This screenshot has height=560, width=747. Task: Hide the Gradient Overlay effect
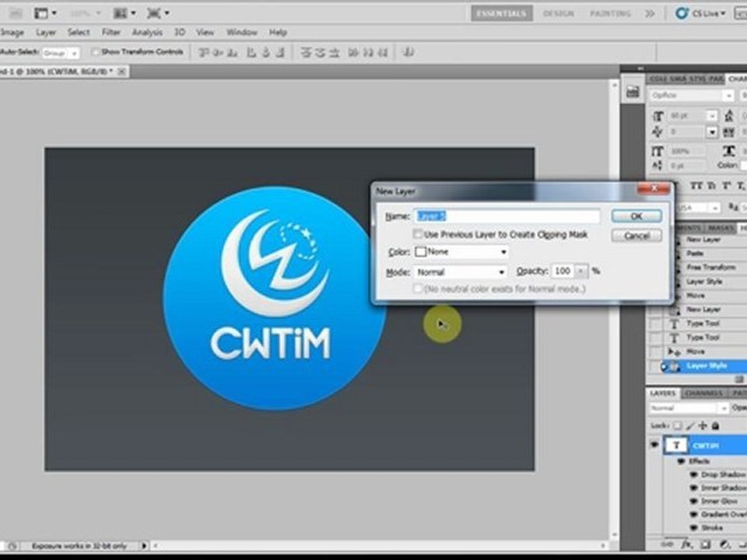(x=694, y=515)
